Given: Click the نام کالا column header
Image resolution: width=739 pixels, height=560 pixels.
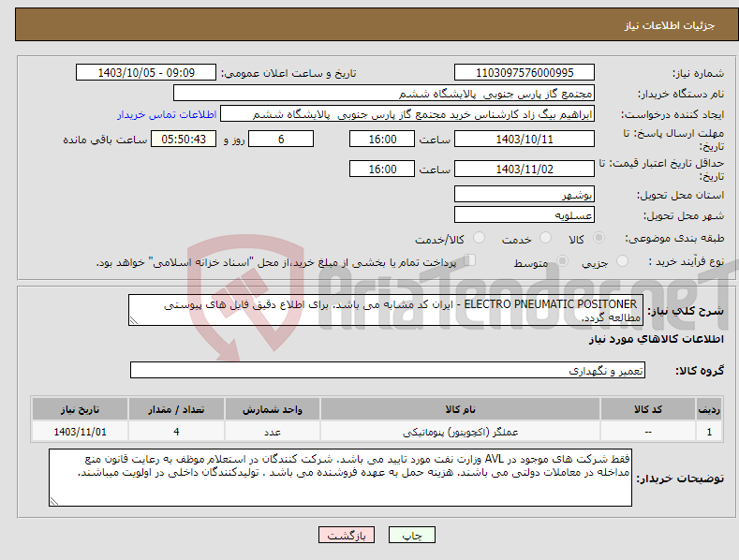Looking at the screenshot, I should pos(460,409).
